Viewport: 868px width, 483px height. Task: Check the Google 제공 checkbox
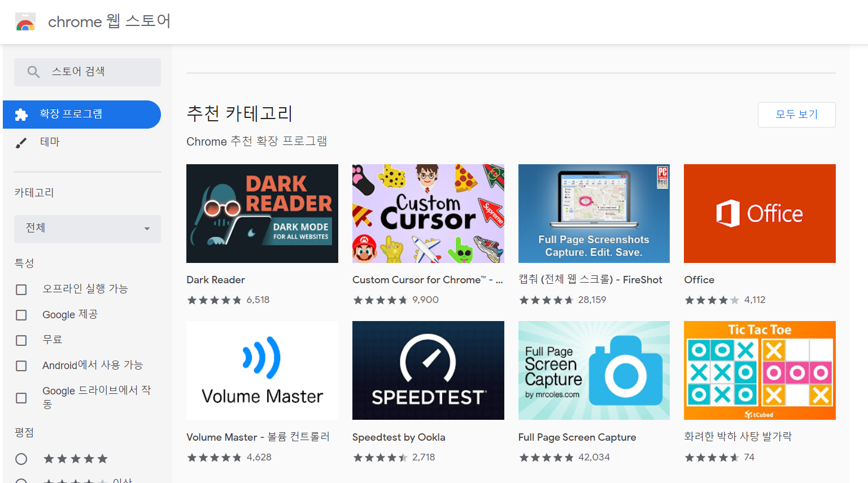(21, 315)
